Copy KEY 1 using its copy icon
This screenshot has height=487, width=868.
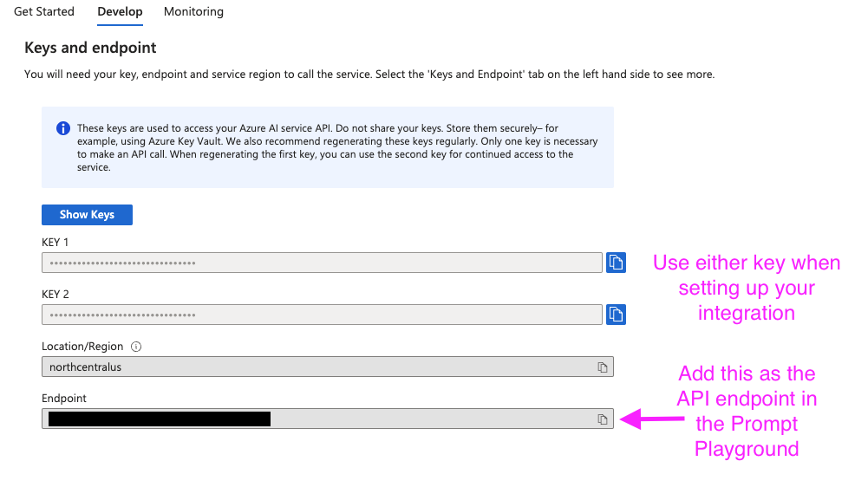point(616,263)
